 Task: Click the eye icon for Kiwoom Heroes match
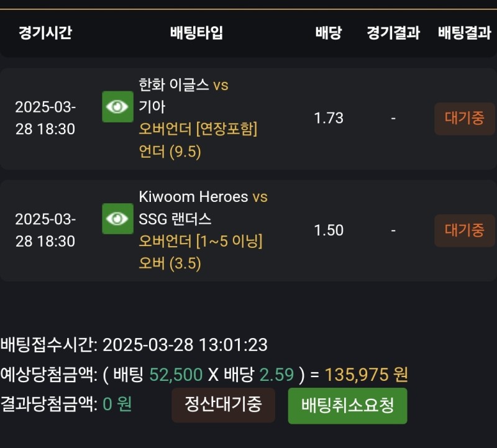tap(117, 219)
